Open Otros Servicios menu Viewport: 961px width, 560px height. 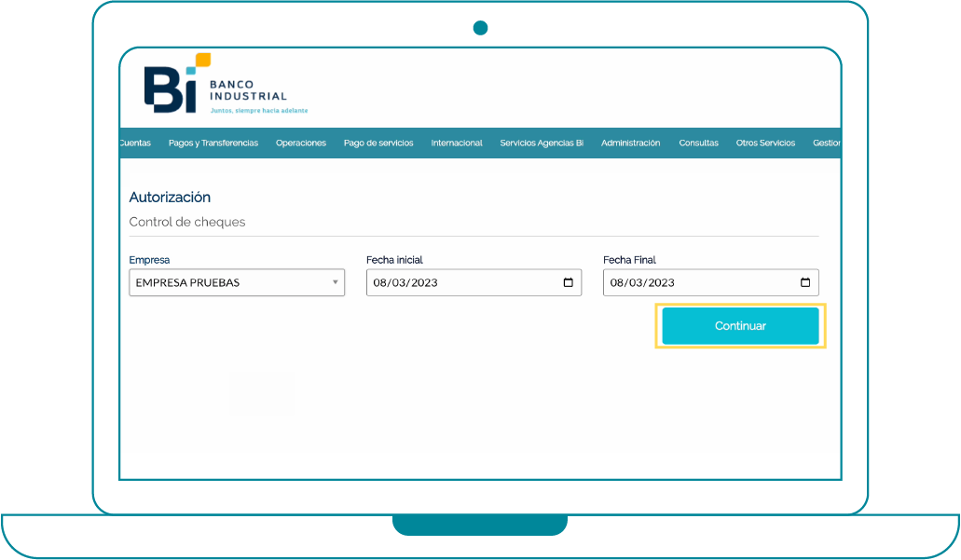point(765,143)
